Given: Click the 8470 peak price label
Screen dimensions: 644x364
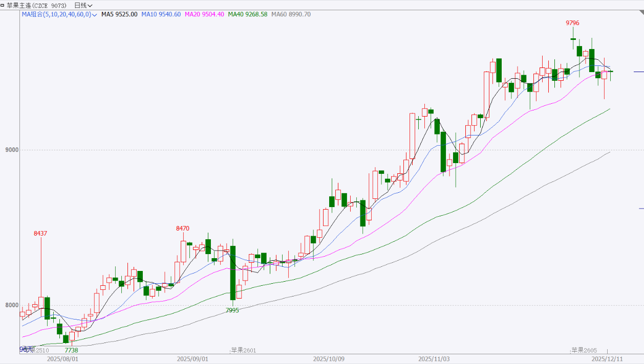Looking at the screenshot, I should pyautogui.click(x=182, y=229).
